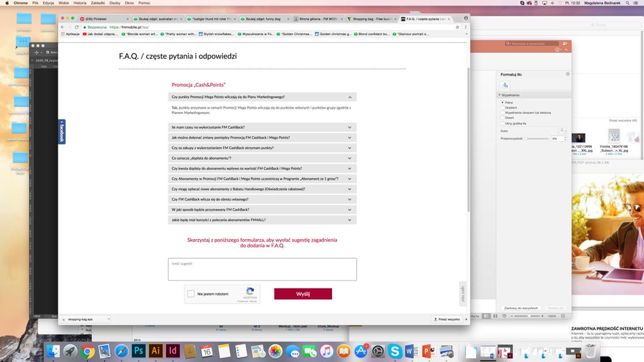Select the 'Deseń' fill radio button
This screenshot has width=644, height=362.
[x=502, y=118]
